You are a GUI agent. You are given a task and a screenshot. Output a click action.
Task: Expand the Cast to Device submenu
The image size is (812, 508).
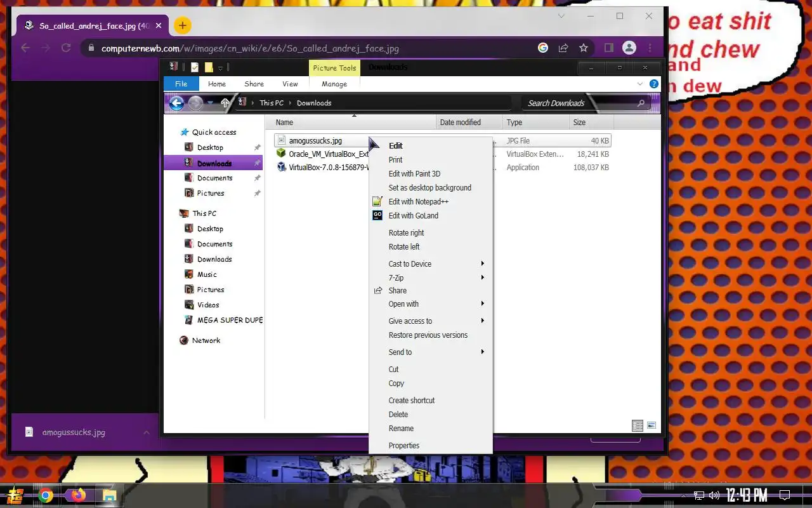point(431,264)
